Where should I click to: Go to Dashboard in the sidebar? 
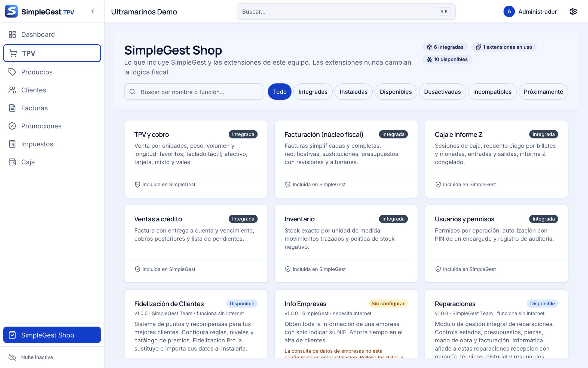pos(52,34)
